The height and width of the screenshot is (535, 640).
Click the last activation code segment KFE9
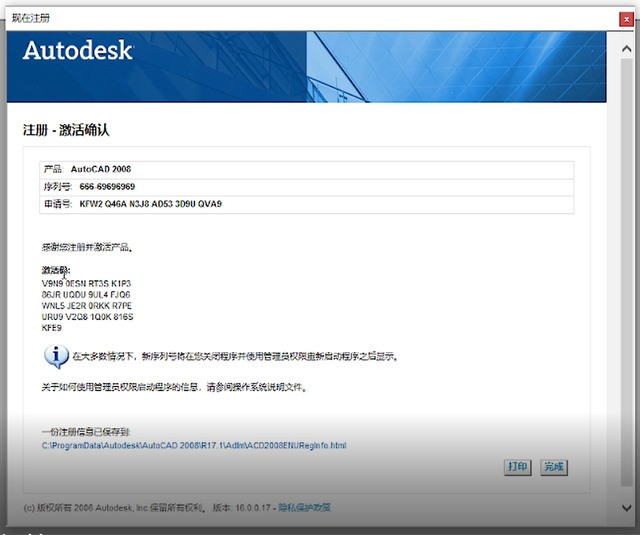[51, 328]
